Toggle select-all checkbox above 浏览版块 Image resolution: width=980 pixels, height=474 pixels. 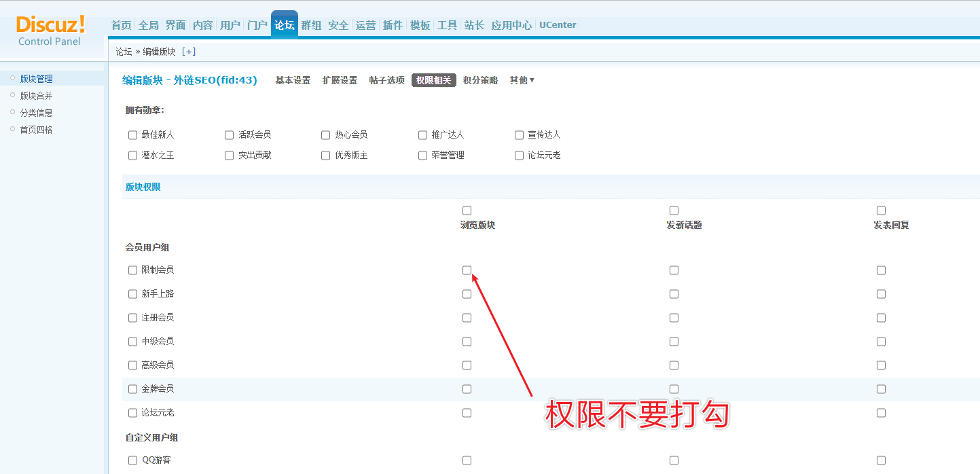[x=467, y=211]
